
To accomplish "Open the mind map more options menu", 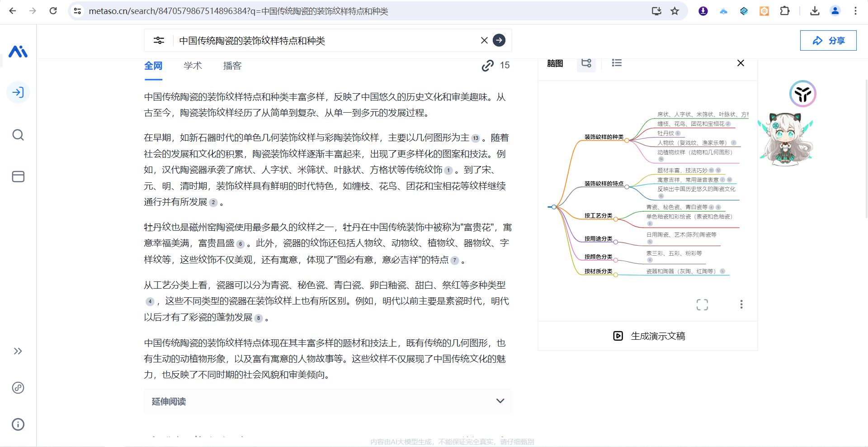I will 741,304.
